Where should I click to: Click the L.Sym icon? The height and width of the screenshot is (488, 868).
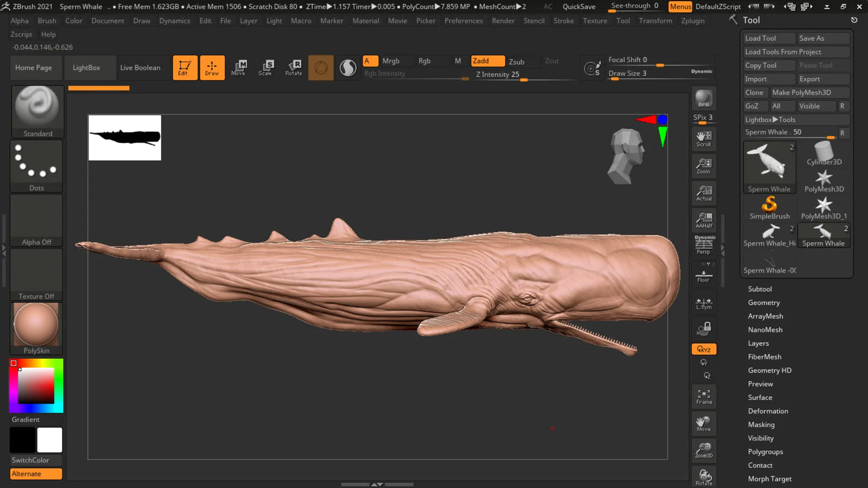click(x=703, y=303)
